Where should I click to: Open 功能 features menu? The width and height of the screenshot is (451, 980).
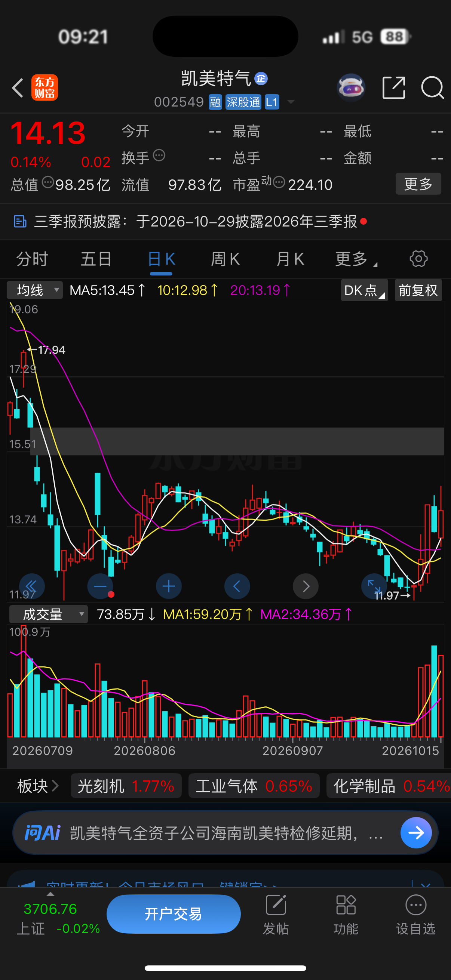click(346, 915)
